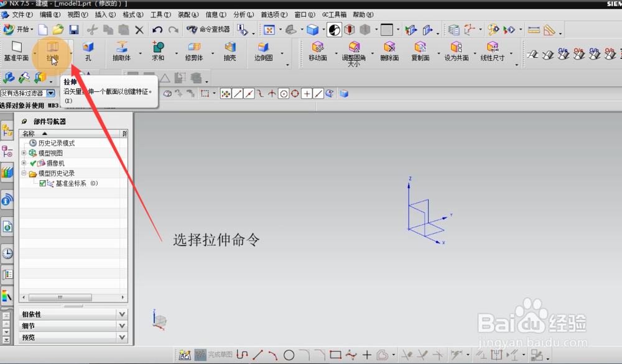Select the rectangle sketch tool in bottom toolbar

tap(336, 355)
